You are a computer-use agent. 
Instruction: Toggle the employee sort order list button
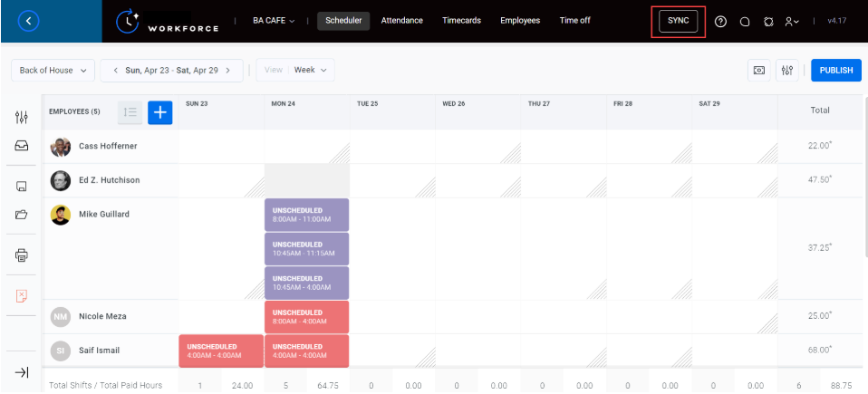(130, 112)
